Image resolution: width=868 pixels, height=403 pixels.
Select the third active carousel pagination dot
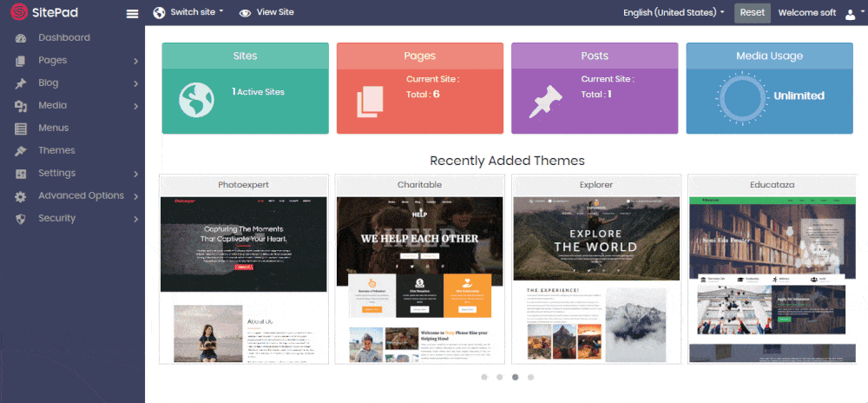point(516,378)
